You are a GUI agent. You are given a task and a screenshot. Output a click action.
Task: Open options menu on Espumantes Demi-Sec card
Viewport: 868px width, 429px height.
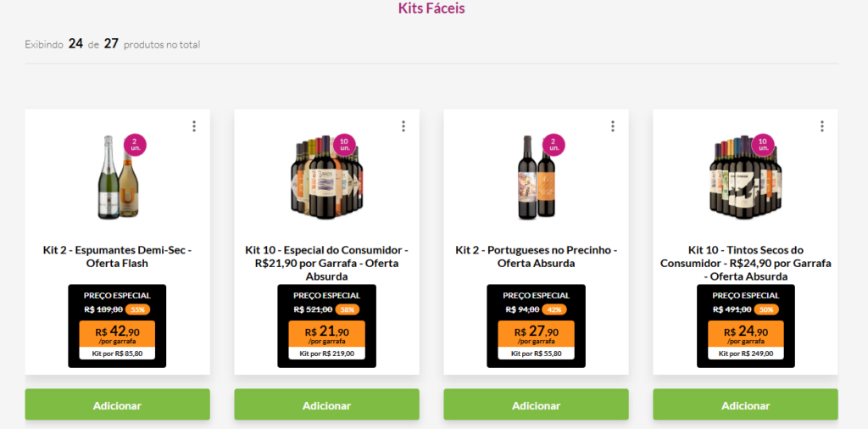[x=194, y=126]
